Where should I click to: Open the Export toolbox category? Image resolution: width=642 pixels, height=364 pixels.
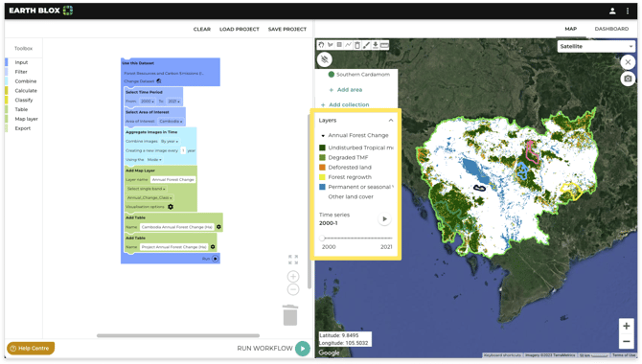point(23,128)
